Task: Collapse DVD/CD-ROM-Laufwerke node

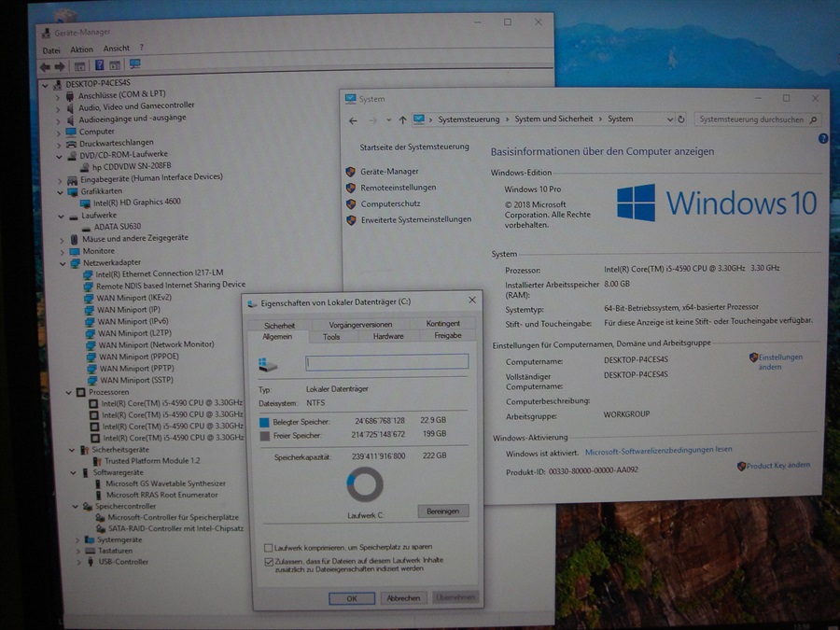Action: [59, 157]
